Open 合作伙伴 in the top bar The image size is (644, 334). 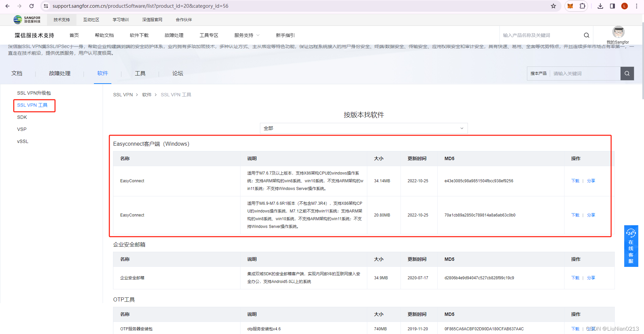click(184, 20)
